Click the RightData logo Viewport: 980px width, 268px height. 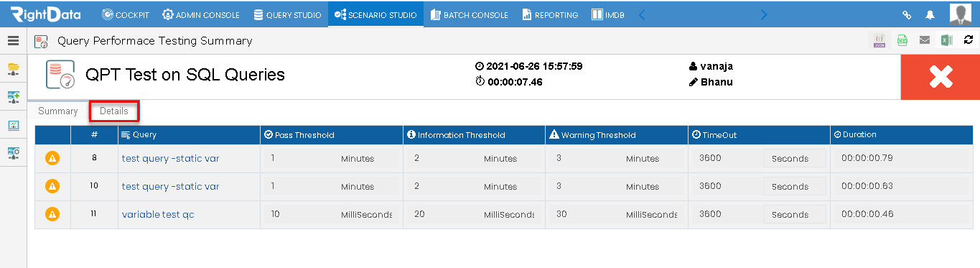[45, 14]
